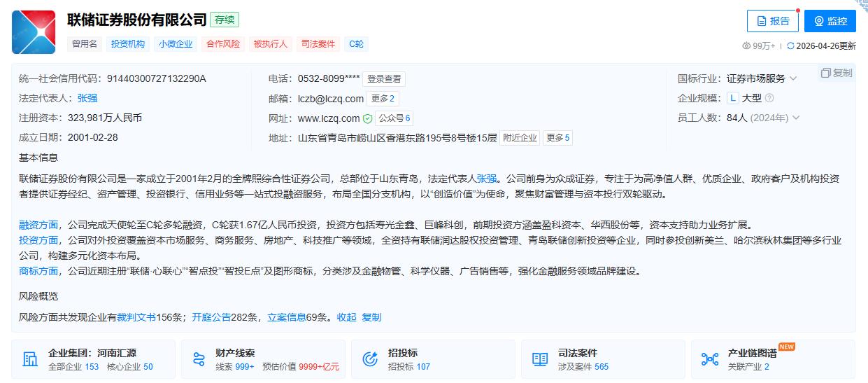Select the 投资机构 tag
Screen dimensions: 868x383
(x=128, y=43)
